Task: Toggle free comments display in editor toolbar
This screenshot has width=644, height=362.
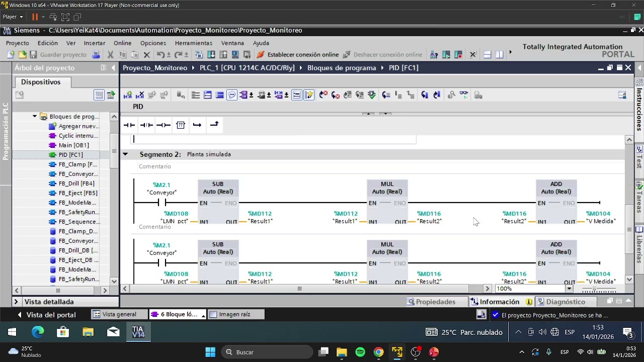Action: pos(232,95)
